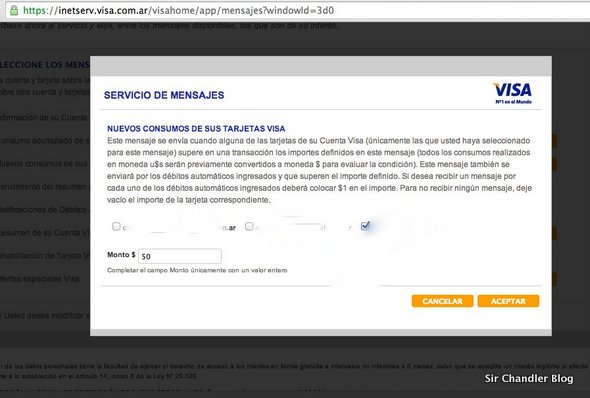
Task: Check the first email checkbox ending in .ar
Action: coord(116,226)
